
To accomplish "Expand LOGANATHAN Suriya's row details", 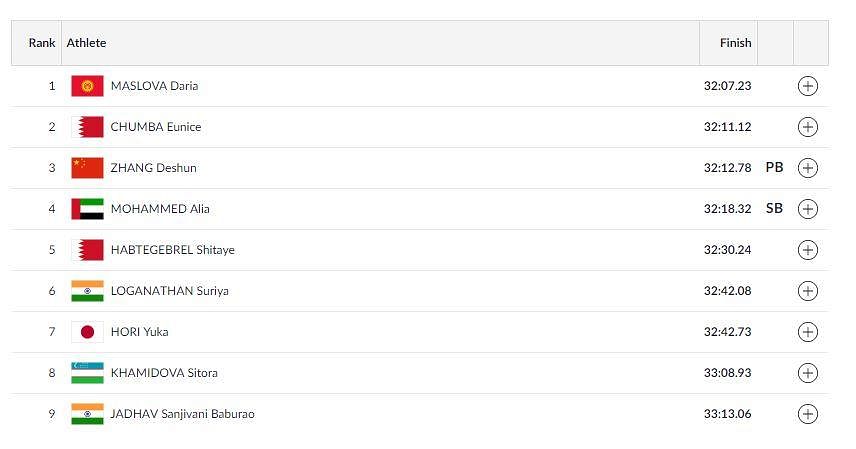I will [x=807, y=291].
